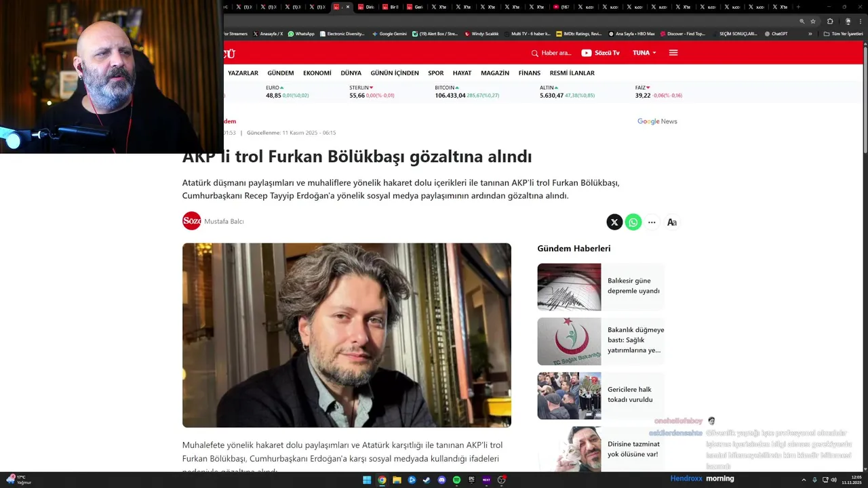Viewport: 868px width, 488px height.
Task: Expand the TUNA account dropdown
Action: pos(644,53)
